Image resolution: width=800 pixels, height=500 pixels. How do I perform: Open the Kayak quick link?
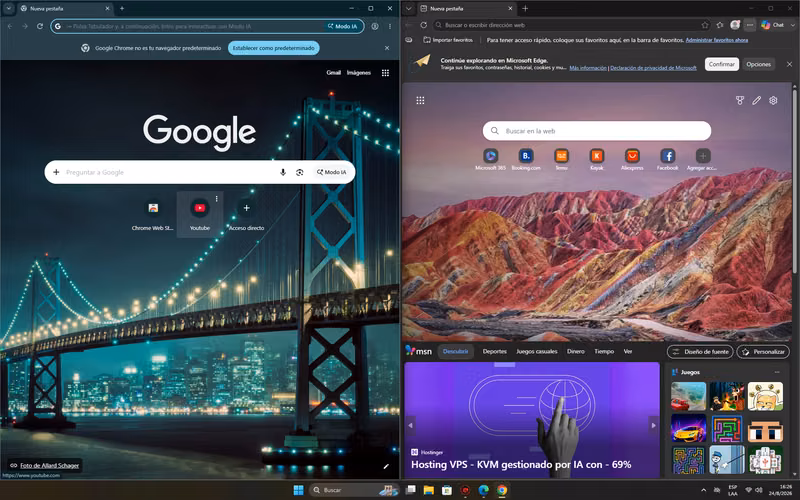point(596,159)
